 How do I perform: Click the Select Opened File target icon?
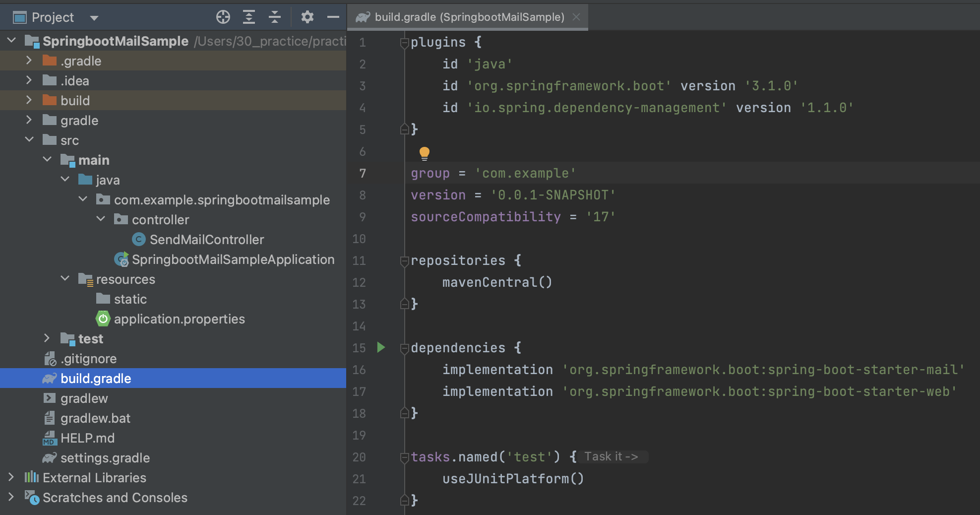click(223, 17)
